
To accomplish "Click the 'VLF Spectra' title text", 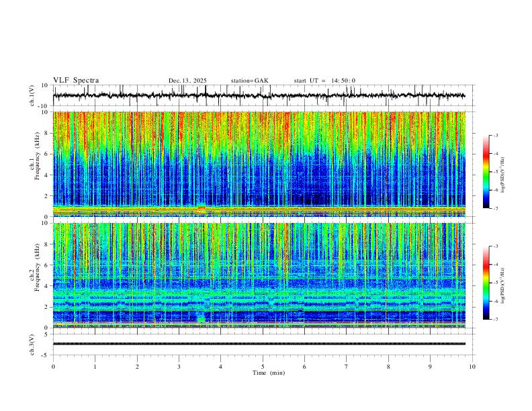I will point(76,81).
